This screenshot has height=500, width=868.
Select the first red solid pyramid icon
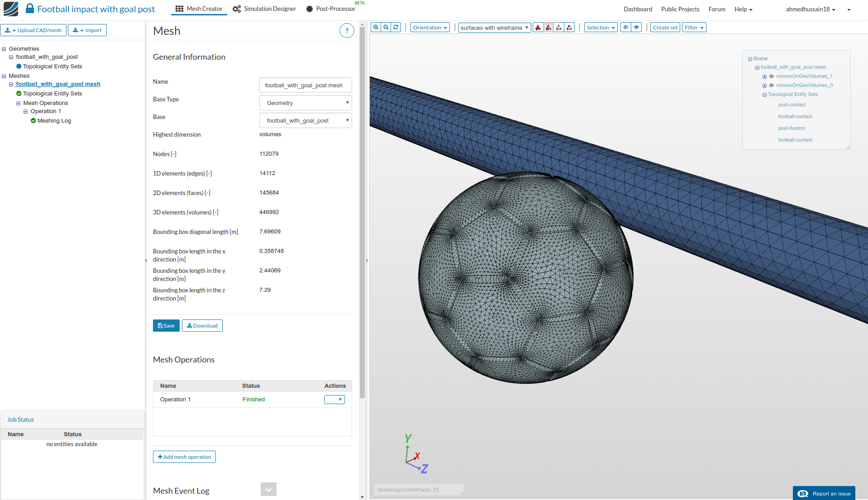538,28
